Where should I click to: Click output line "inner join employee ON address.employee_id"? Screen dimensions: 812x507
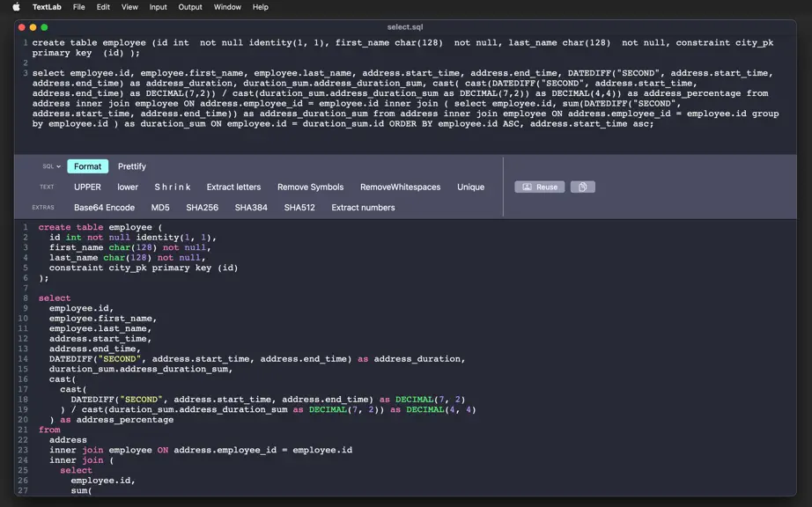click(163, 450)
